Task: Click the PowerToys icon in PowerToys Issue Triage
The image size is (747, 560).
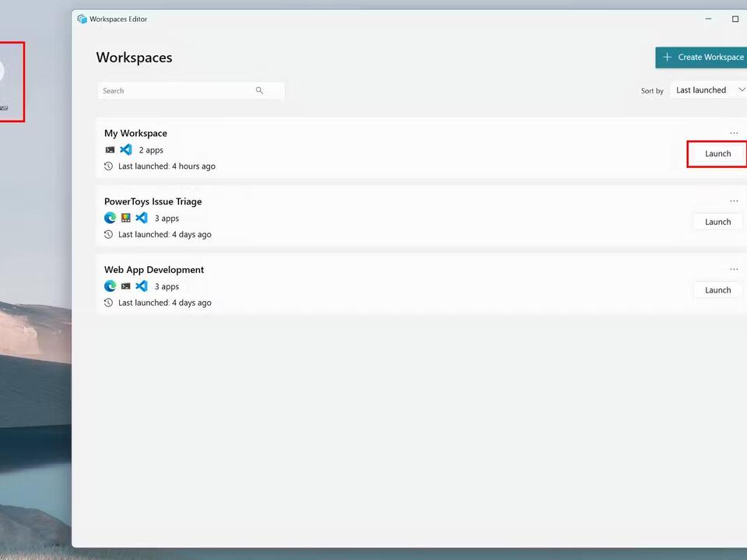Action: (x=125, y=218)
